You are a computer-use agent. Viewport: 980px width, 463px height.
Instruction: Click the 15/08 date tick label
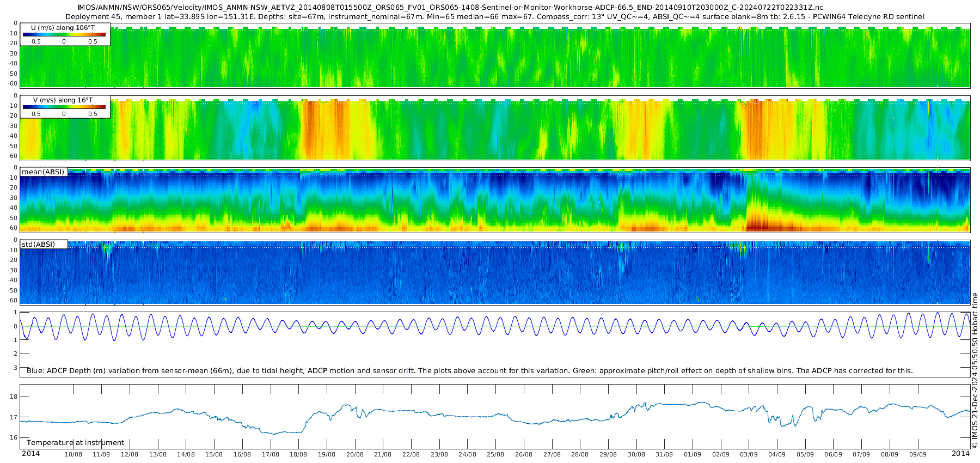[214, 454]
